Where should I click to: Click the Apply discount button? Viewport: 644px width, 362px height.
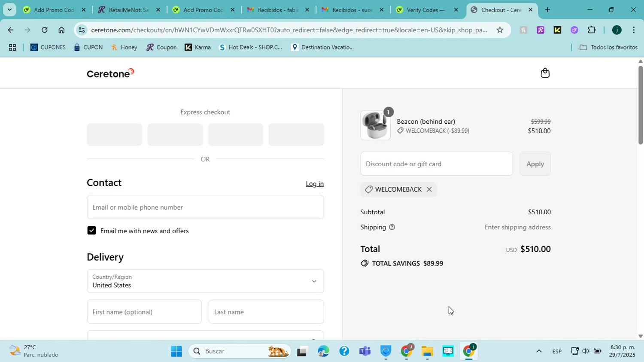tap(535, 164)
